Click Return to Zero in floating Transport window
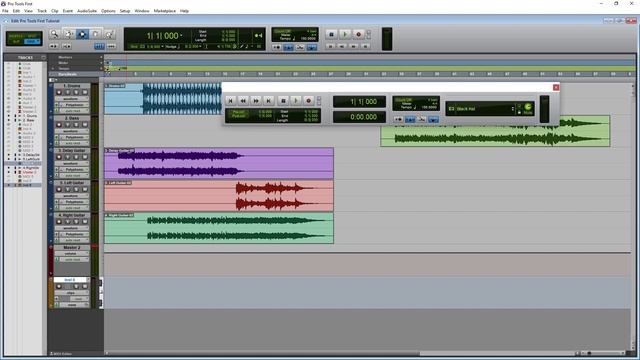640x360 pixels. 231,100
